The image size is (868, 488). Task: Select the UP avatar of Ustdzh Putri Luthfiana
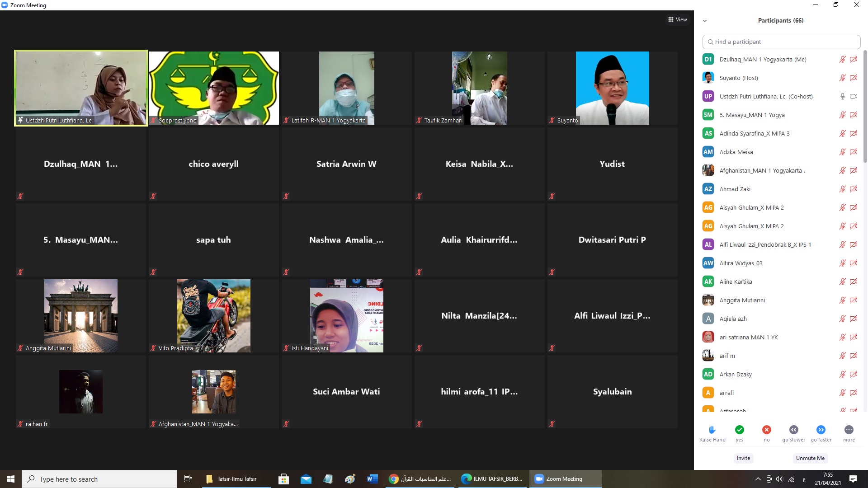tap(708, 96)
